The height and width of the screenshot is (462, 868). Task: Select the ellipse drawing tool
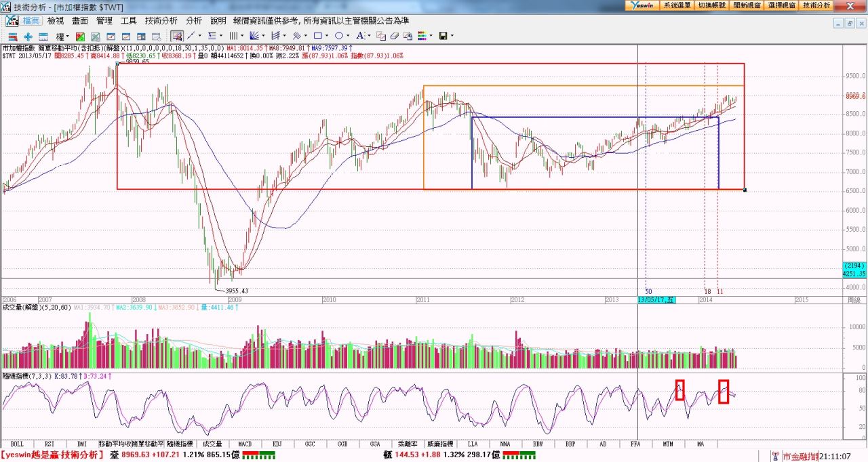click(338, 36)
